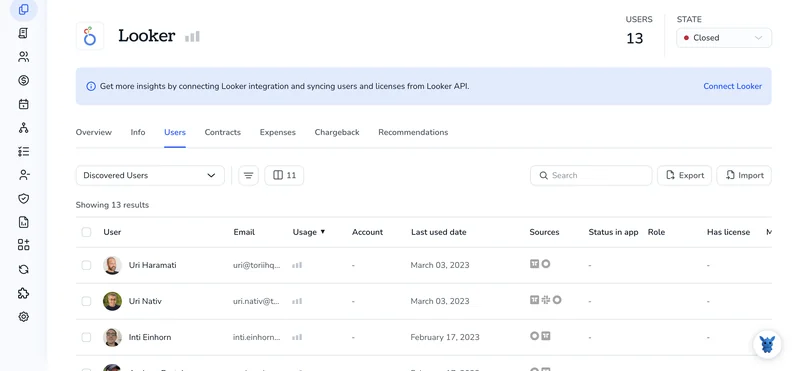The height and width of the screenshot is (371, 800).
Task: Switch to the Chargeback tab
Action: pyautogui.click(x=337, y=132)
